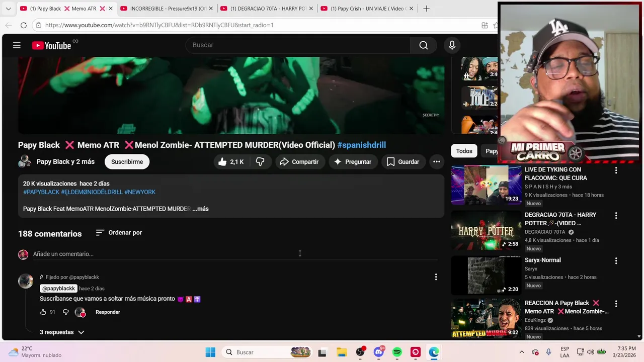Start voice search with the microphone icon
This screenshot has width=644, height=362.
point(452,45)
